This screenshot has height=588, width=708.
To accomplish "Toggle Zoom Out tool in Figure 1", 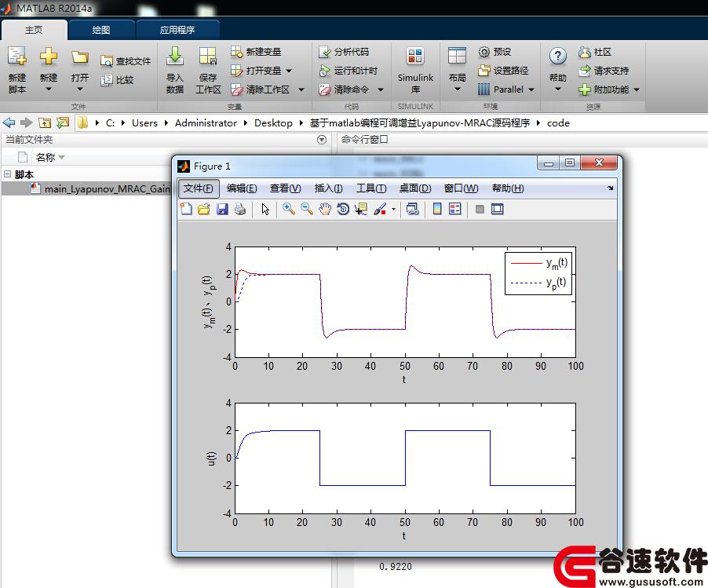I will [x=307, y=209].
